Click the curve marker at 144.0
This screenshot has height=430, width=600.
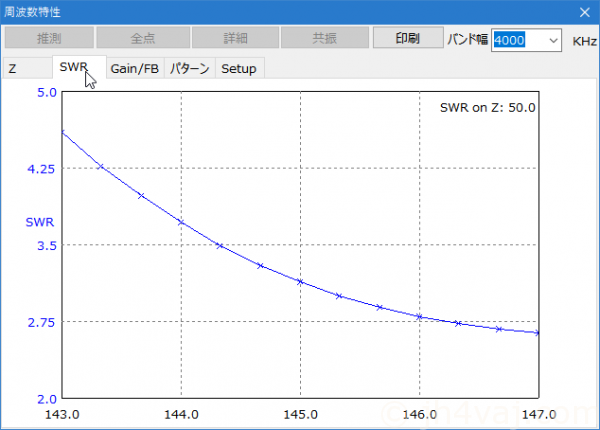click(181, 221)
